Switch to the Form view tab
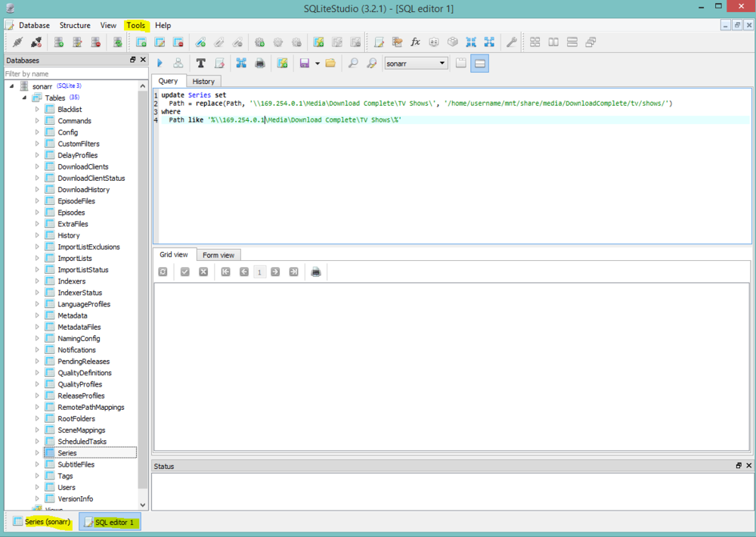This screenshot has width=756, height=537. click(218, 255)
